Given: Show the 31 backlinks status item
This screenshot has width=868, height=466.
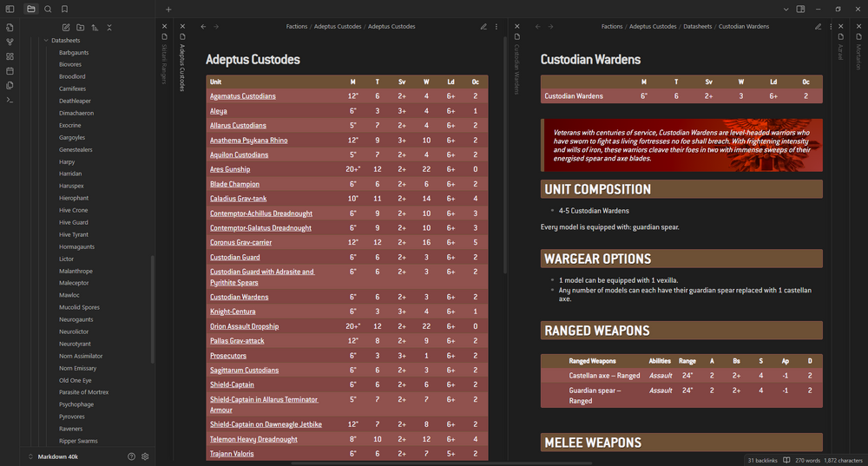Looking at the screenshot, I should pos(762,461).
